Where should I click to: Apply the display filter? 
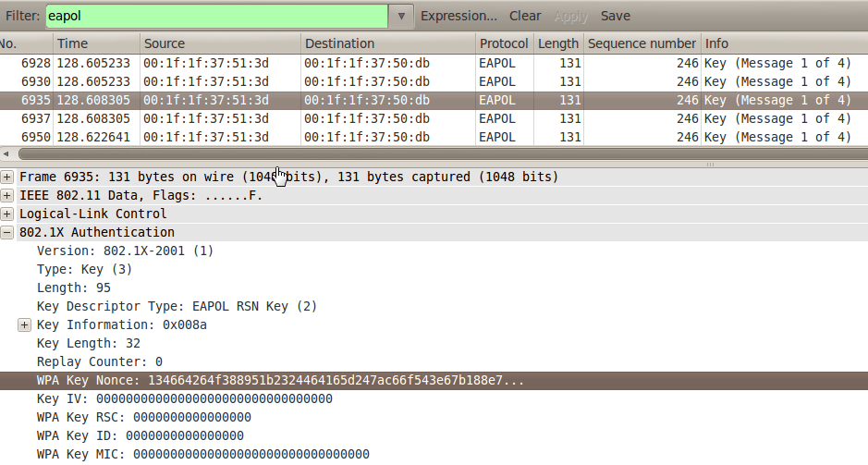(x=570, y=16)
